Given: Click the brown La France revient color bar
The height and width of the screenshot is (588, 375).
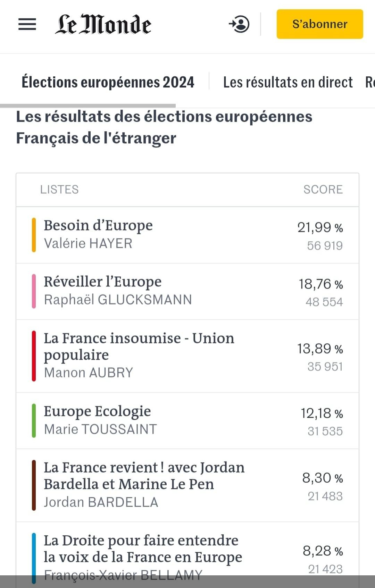Looking at the screenshot, I should 34,485.
